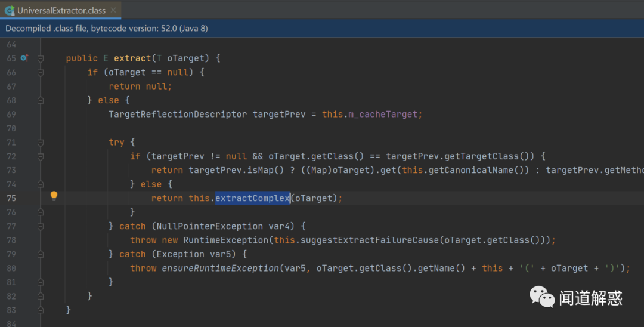The height and width of the screenshot is (327, 644).
Task: Click the class file icon in tab
Action: 9,10
